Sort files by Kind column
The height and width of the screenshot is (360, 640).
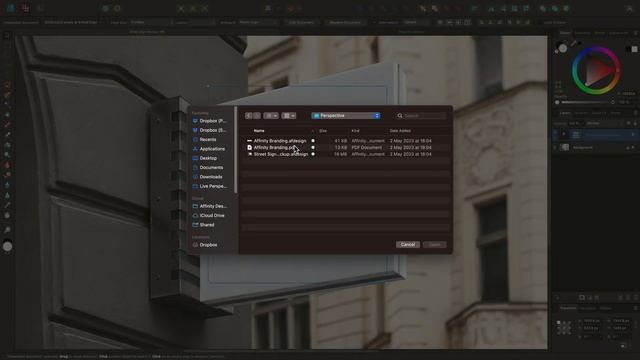(356, 131)
